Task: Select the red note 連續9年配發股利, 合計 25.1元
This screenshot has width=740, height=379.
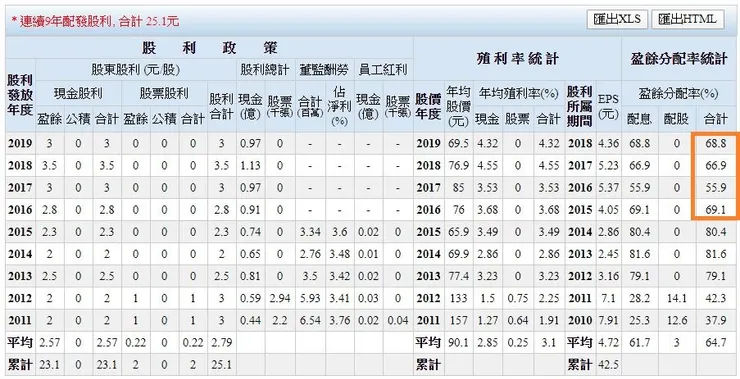Action: point(95,21)
